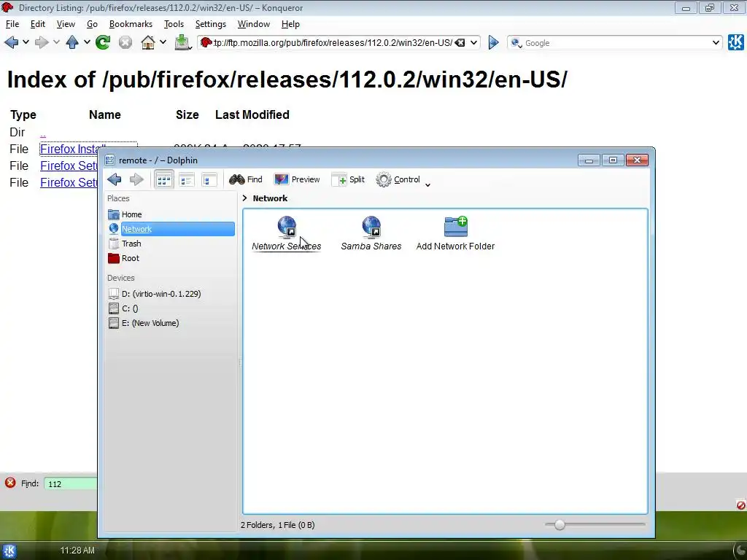Switch Dolphin to compact view mode

(186, 180)
